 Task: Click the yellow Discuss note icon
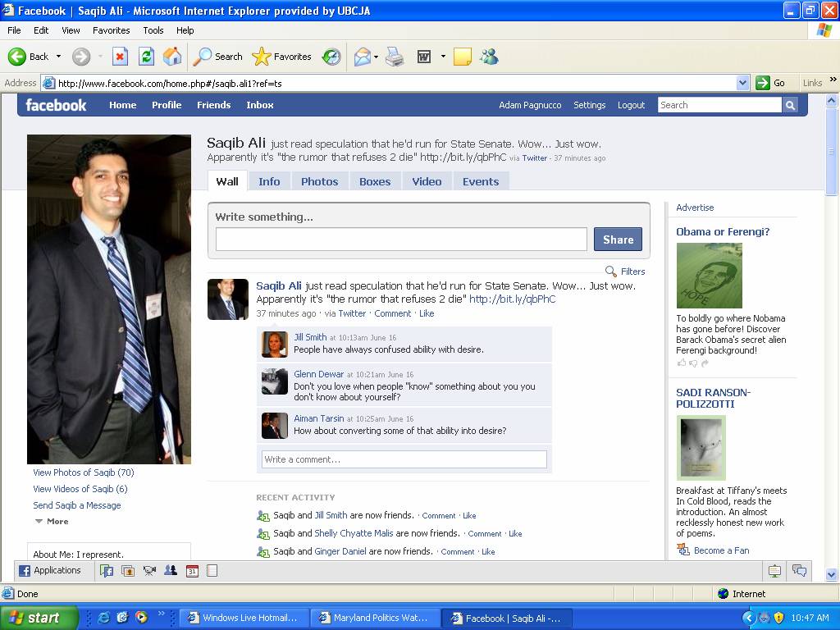(463, 57)
